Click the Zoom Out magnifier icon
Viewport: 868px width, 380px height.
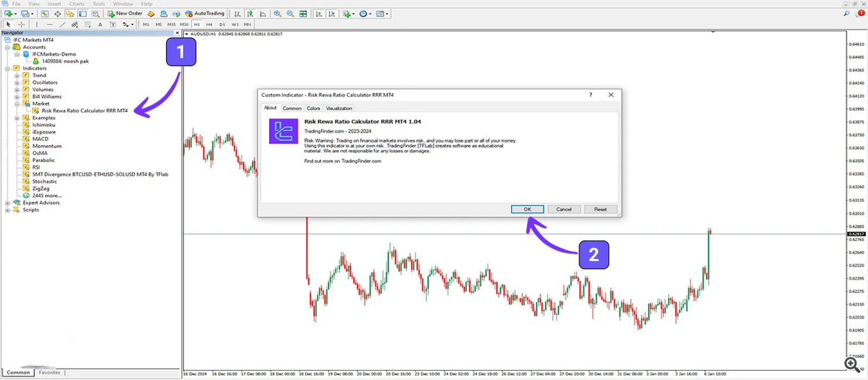pos(290,13)
